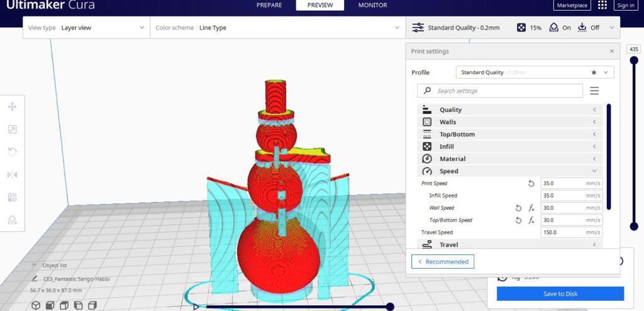Viewport: 644px width, 311px height.
Task: Click the print profile sliders icon
Action: [418, 28]
